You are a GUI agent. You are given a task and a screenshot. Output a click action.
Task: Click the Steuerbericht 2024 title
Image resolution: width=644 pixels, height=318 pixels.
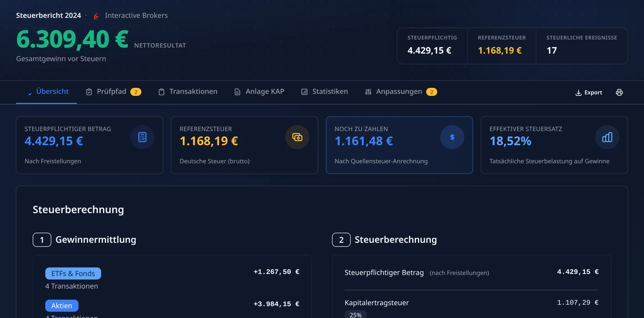[x=49, y=16]
